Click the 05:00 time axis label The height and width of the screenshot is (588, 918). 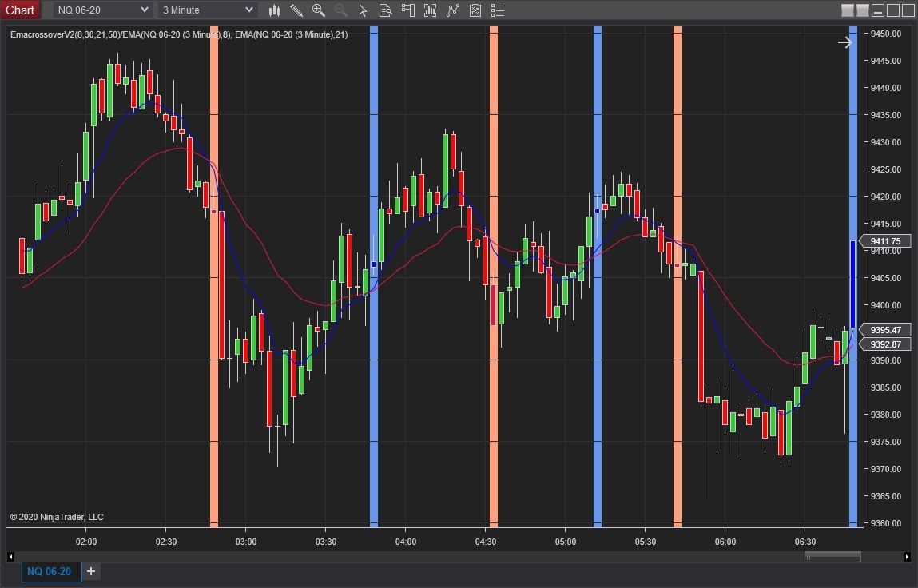pyautogui.click(x=566, y=542)
